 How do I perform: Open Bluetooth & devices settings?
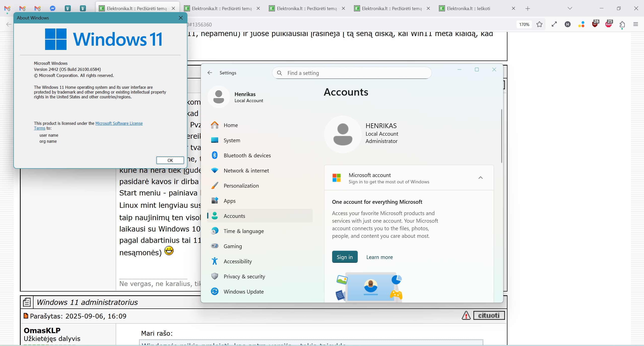pyautogui.click(x=260, y=155)
